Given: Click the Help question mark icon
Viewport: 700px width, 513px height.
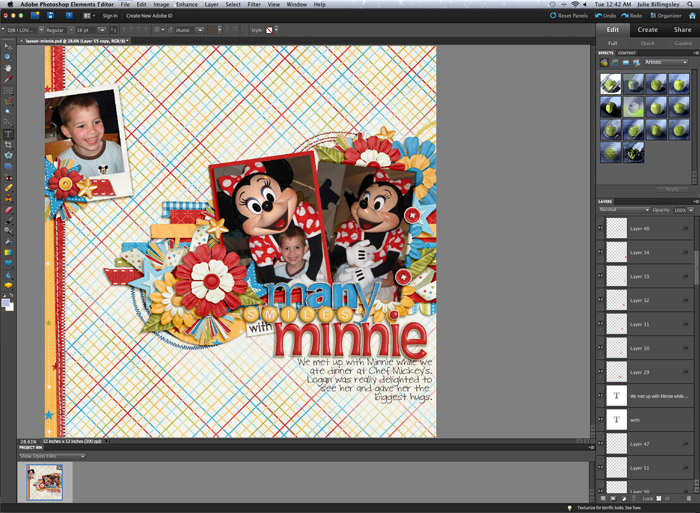Looking at the screenshot, I should pyautogui.click(x=69, y=16).
